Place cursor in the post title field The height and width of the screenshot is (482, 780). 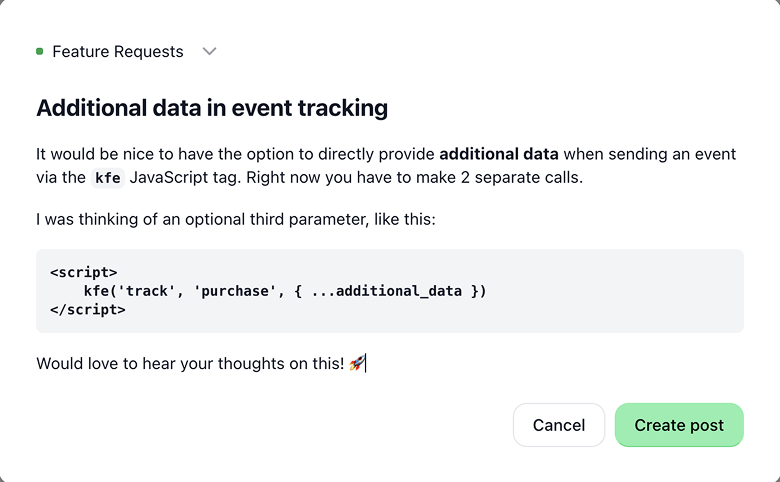pyautogui.click(x=212, y=107)
